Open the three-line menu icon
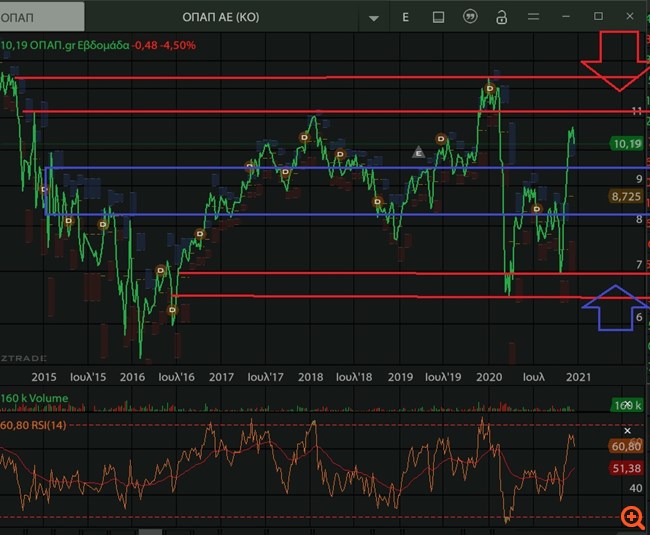Image resolution: width=650 pixels, height=535 pixels. pyautogui.click(x=534, y=17)
